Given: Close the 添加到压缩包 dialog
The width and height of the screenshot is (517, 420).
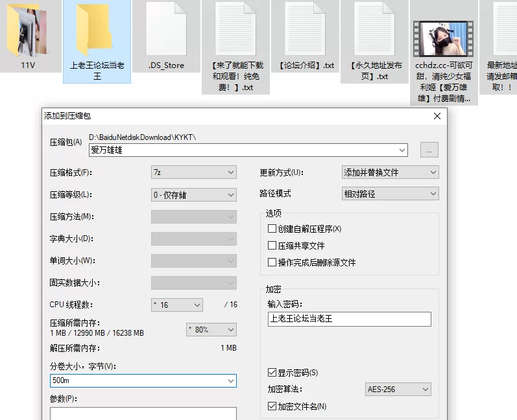Looking at the screenshot, I should point(437,116).
